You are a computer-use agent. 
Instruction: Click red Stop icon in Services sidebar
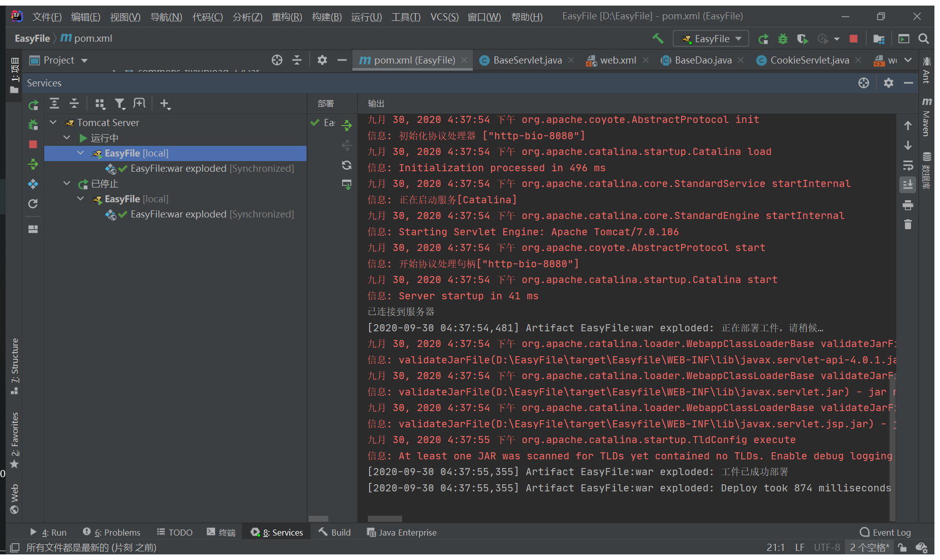click(x=33, y=144)
